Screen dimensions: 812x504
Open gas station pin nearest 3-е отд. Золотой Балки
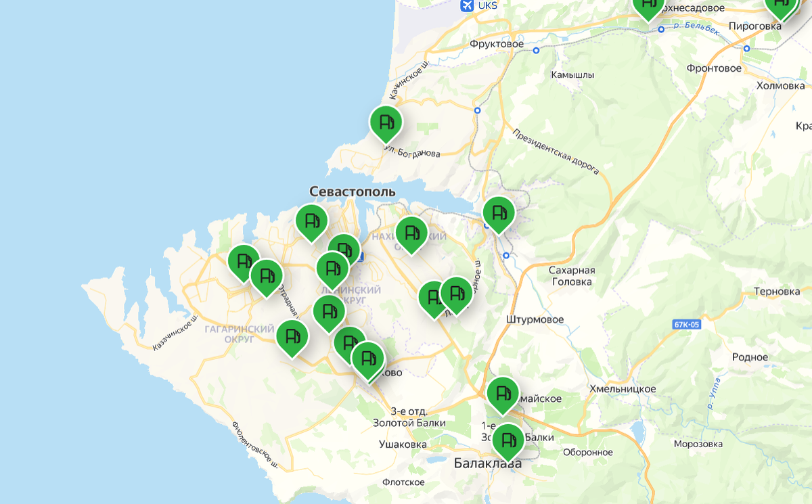[x=368, y=359]
